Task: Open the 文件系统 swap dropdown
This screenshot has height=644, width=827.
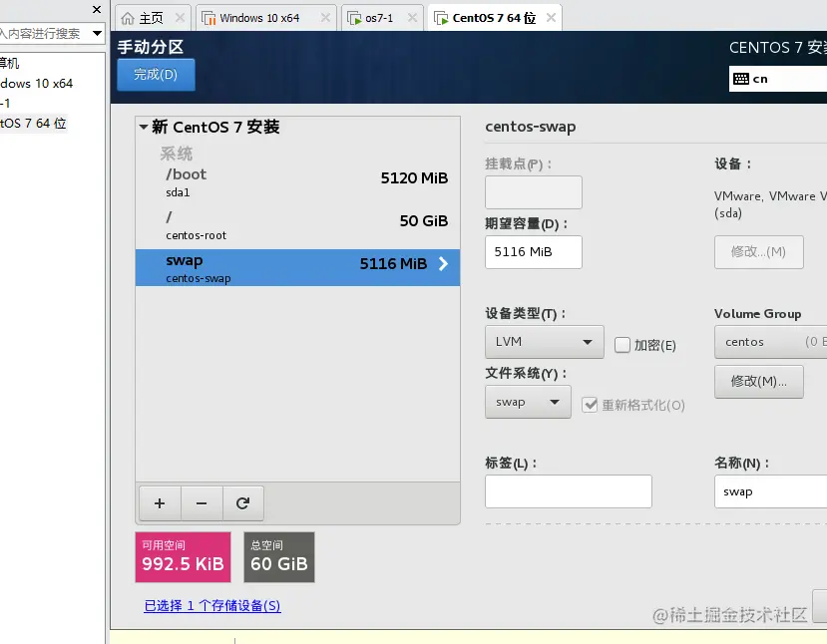Action: tap(528, 402)
